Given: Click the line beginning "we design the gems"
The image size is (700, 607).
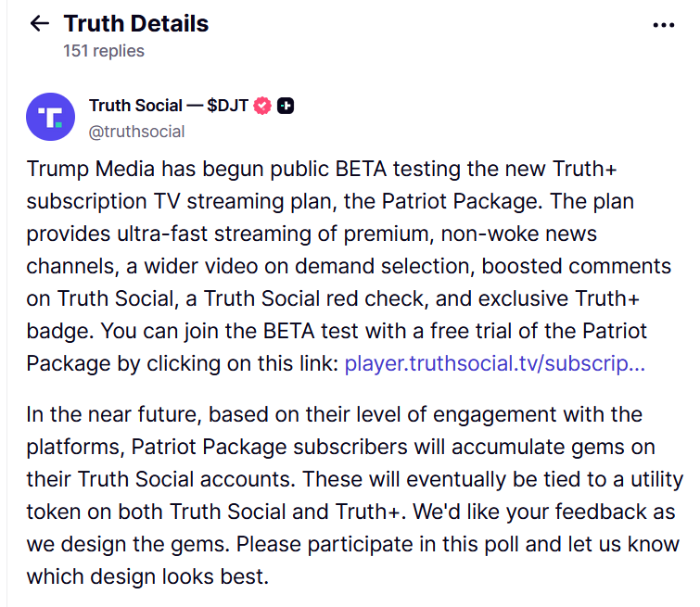Looking at the screenshot, I should [x=352, y=544].
